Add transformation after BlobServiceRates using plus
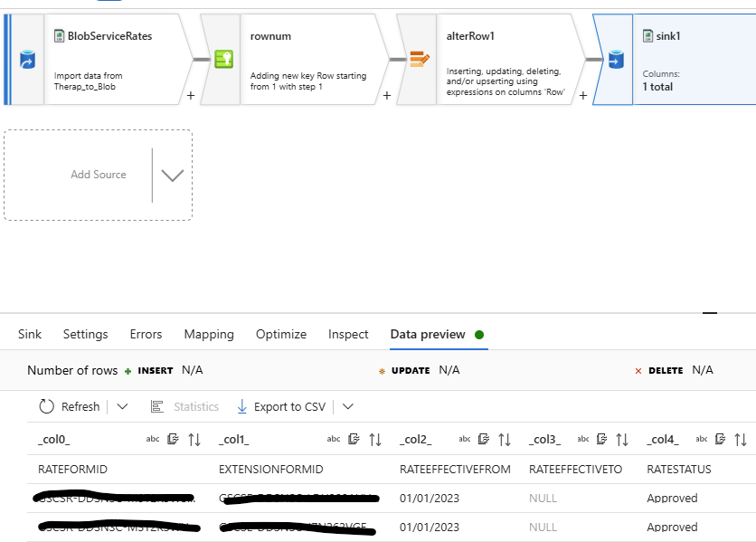756x542 pixels. click(191, 96)
